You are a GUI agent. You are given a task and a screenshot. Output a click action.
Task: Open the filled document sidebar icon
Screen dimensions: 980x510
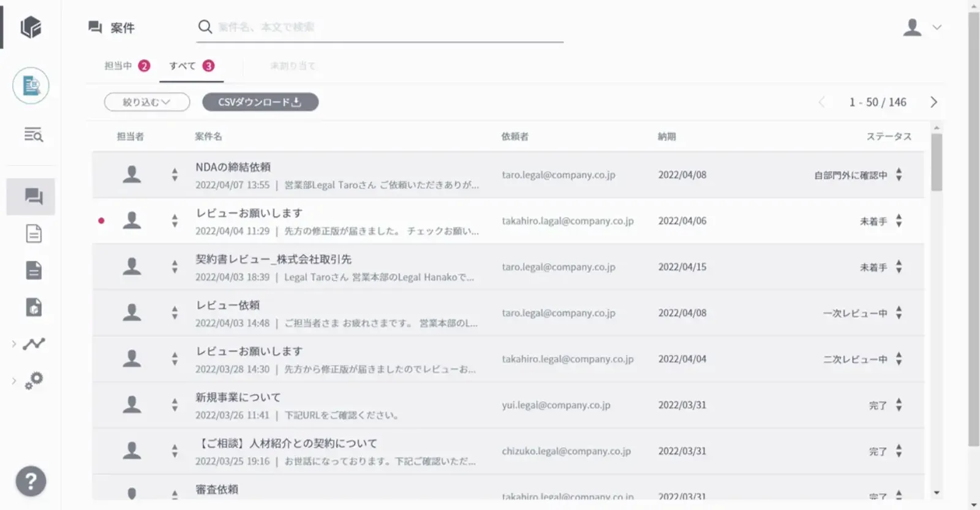(34, 270)
